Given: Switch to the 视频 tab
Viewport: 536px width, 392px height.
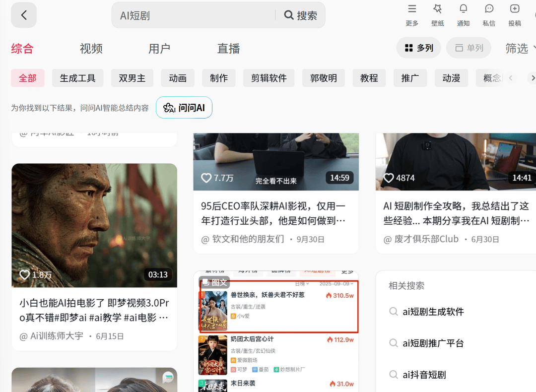Looking at the screenshot, I should pos(91,49).
